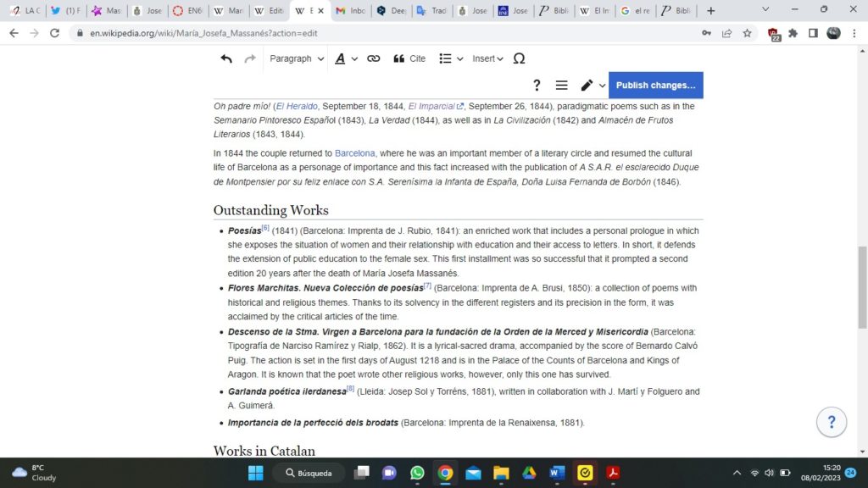The image size is (868, 488).
Task: Open the Insert menu
Action: pos(487,58)
